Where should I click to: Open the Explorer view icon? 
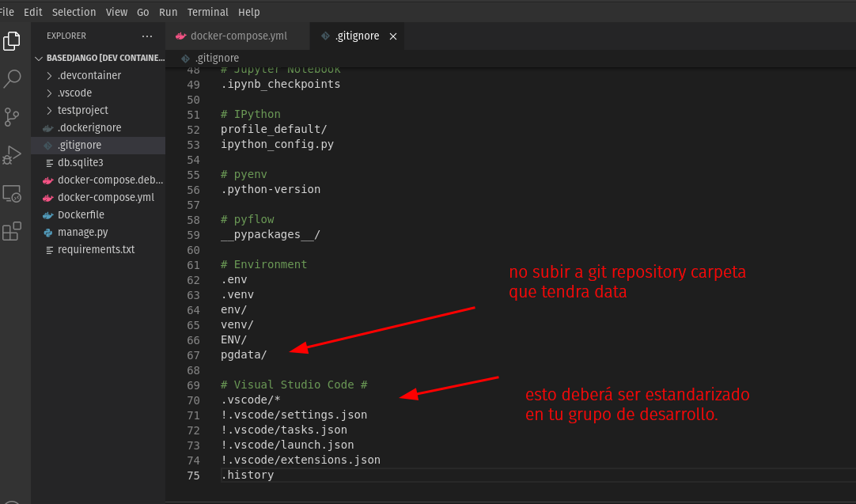tap(11, 41)
